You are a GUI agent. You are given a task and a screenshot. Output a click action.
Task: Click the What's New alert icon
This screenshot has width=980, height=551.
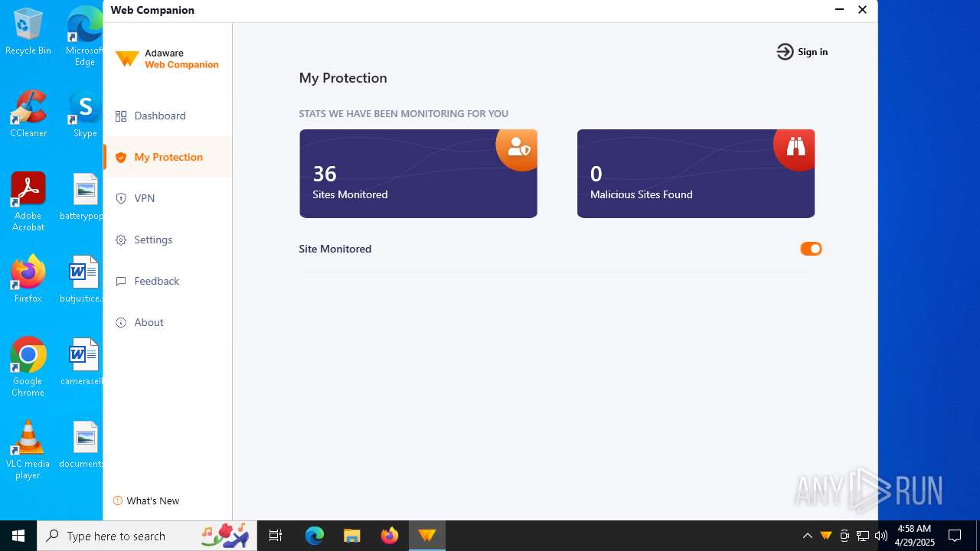[x=118, y=500]
